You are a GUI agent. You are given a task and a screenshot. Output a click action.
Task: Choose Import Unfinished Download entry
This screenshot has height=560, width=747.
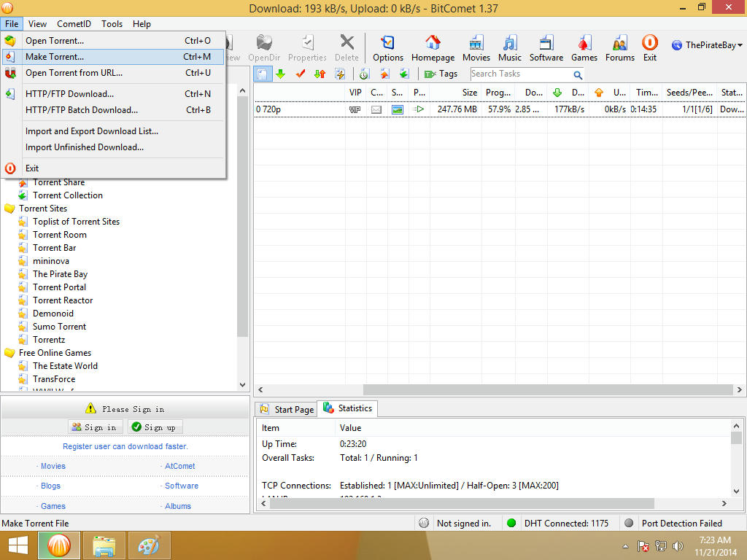pos(113,147)
